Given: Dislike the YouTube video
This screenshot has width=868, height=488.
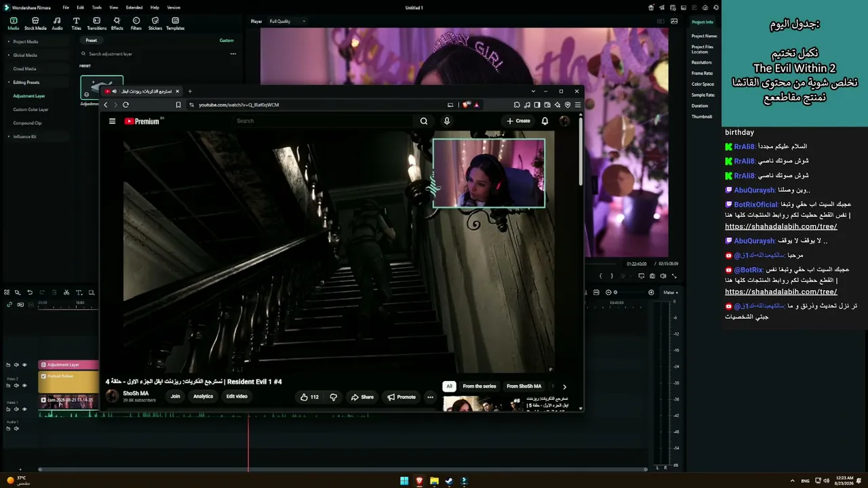Looking at the screenshot, I should pyautogui.click(x=333, y=397).
